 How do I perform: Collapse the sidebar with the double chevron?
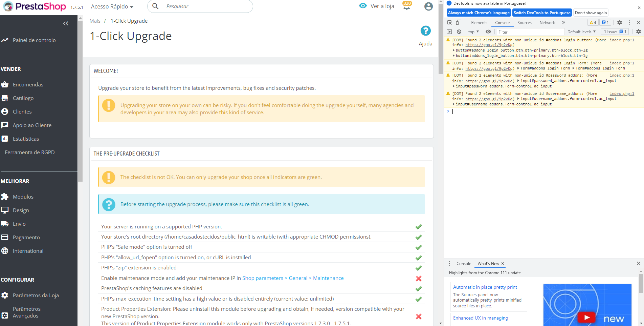point(66,23)
